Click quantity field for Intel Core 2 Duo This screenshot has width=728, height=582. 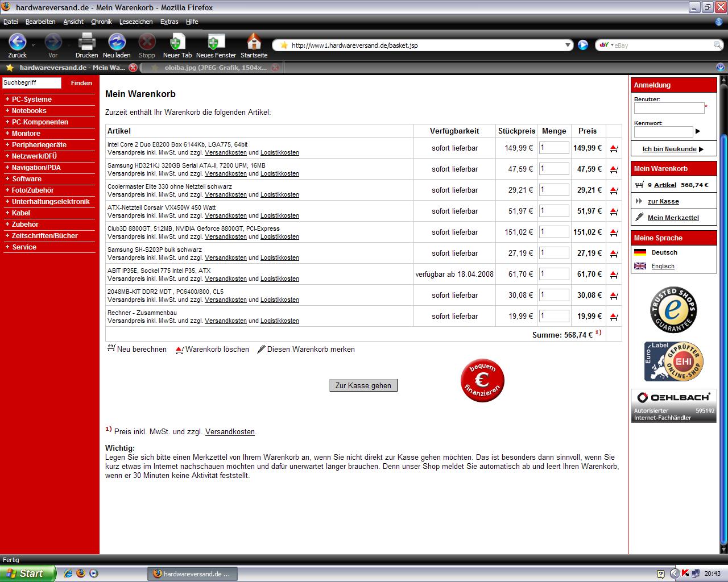[554, 148]
